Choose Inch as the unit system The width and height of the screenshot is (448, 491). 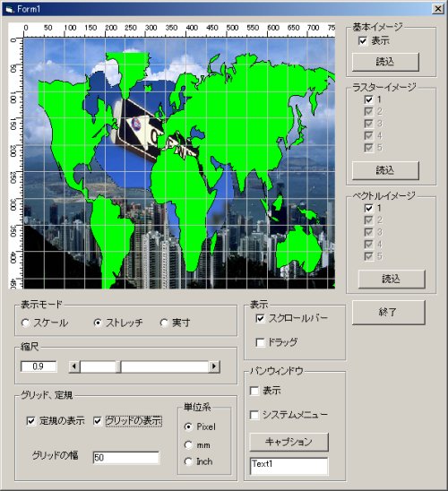click(188, 461)
